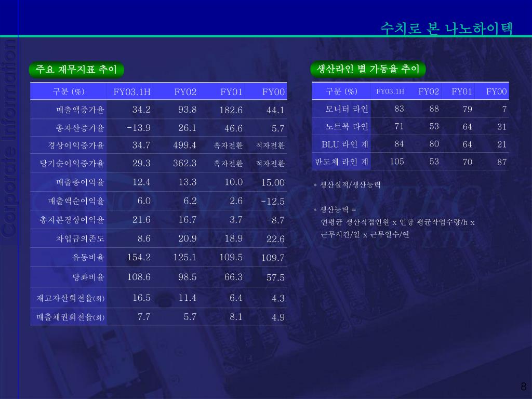Click the value 88 in the 모니터 라인 row
This screenshot has height=399, width=532.
click(x=434, y=109)
